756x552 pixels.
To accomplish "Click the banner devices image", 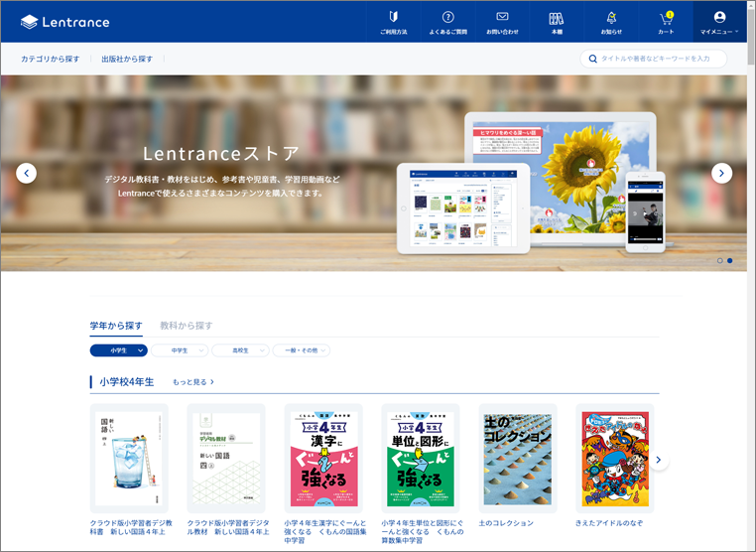I will click(x=531, y=183).
